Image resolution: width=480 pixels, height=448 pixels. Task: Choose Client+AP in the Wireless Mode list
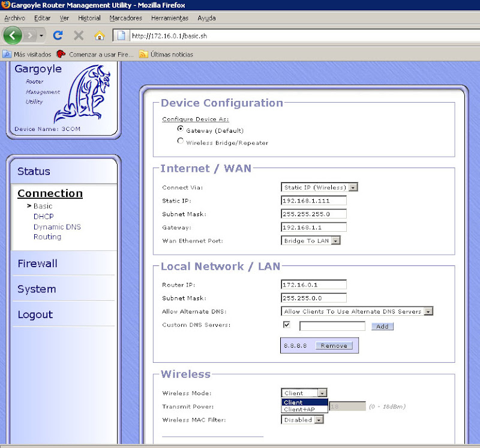pyautogui.click(x=298, y=410)
